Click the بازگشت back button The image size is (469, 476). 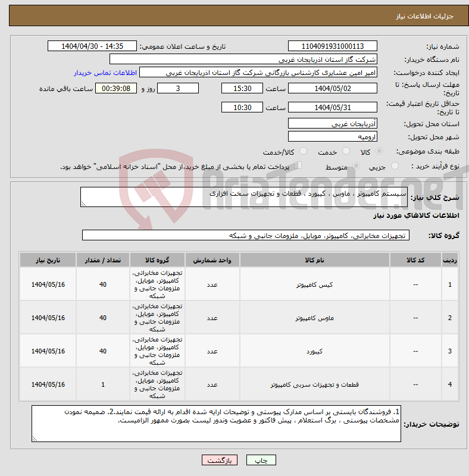point(219,460)
